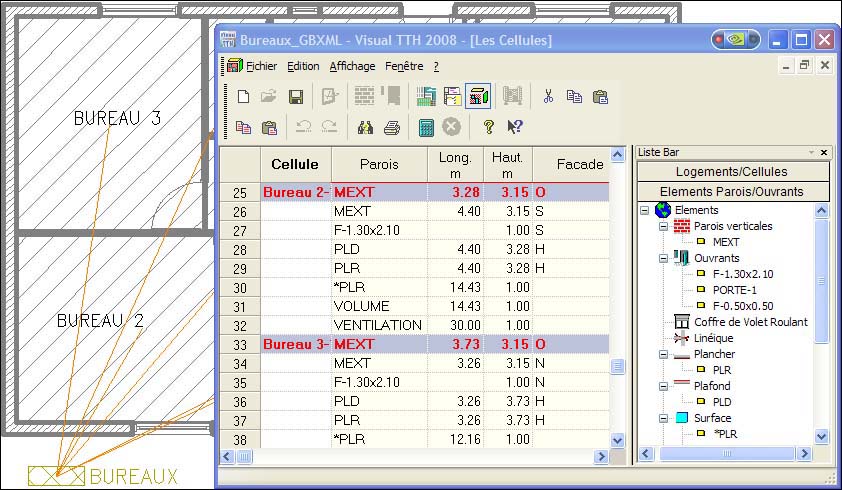Open the form sheets toolbar icon
This screenshot has height=490, width=842.
pos(453,97)
